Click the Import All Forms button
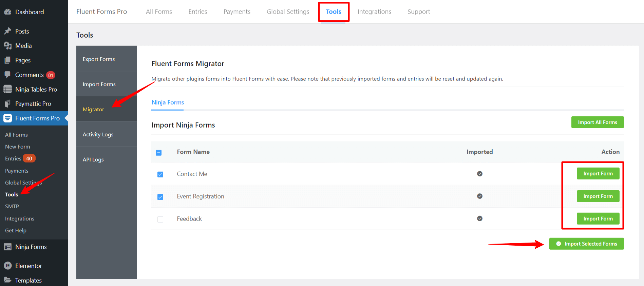The height and width of the screenshot is (286, 644). (598, 122)
